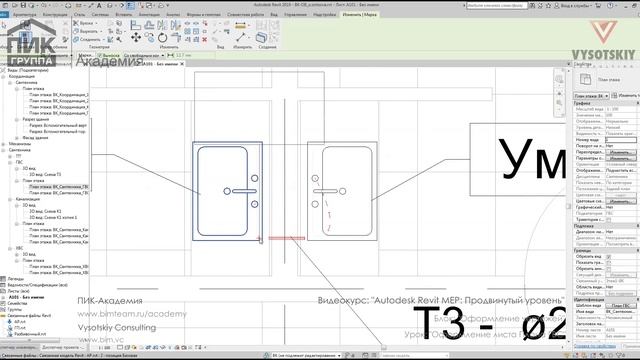Click the view number input field

click(620, 140)
